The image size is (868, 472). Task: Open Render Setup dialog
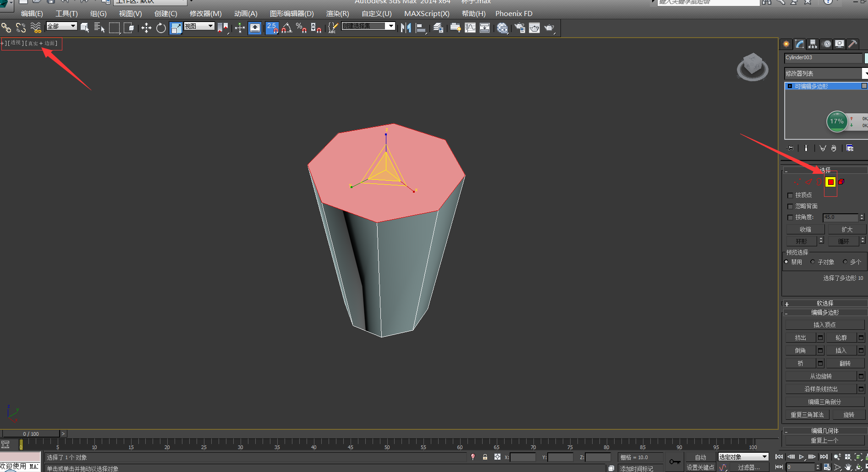coord(520,28)
